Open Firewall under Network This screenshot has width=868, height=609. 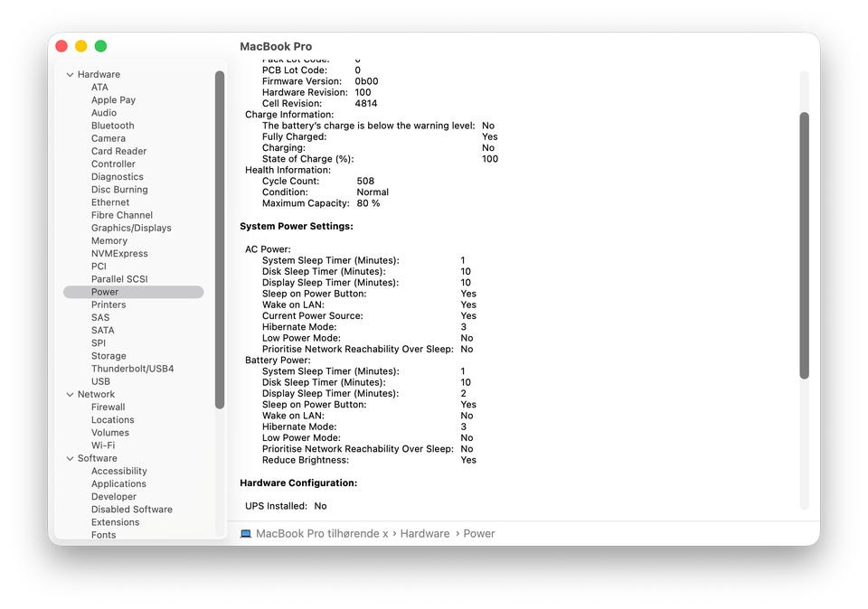108,408
